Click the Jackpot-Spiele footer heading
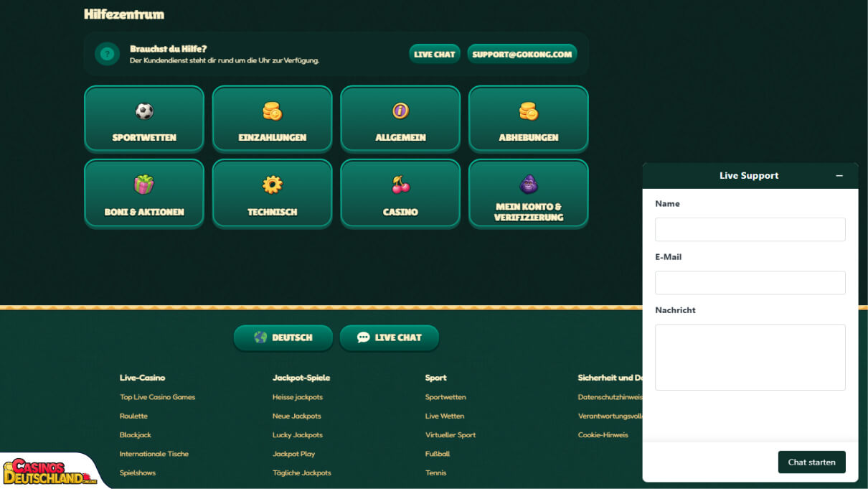This screenshot has width=868, height=489. (x=301, y=378)
